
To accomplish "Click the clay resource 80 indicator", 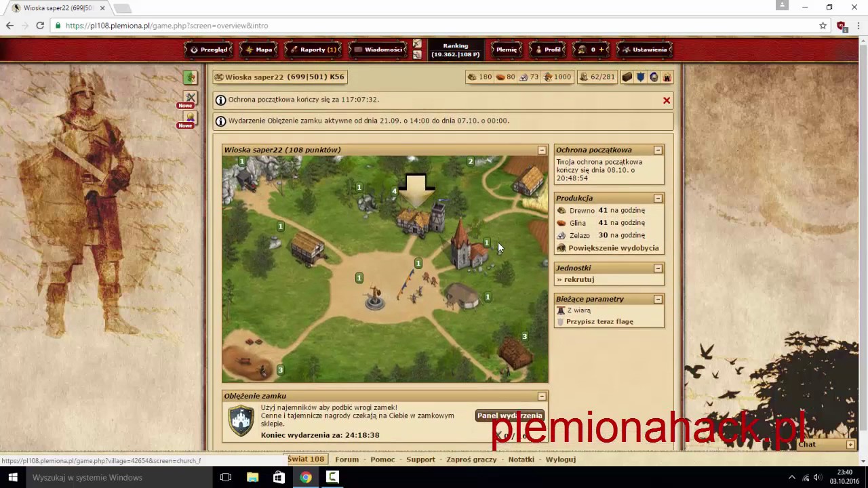I will coord(505,77).
